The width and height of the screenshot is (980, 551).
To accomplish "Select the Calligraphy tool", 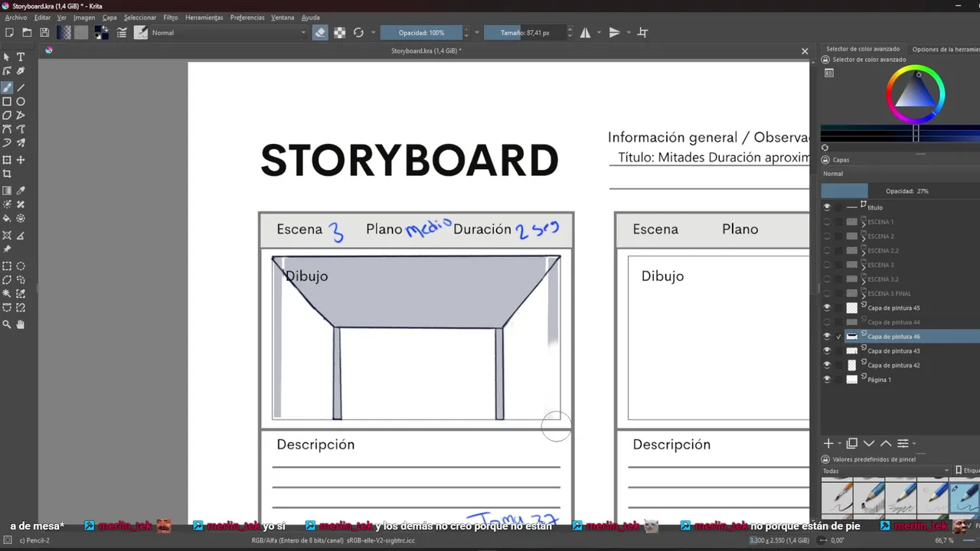I will point(21,70).
